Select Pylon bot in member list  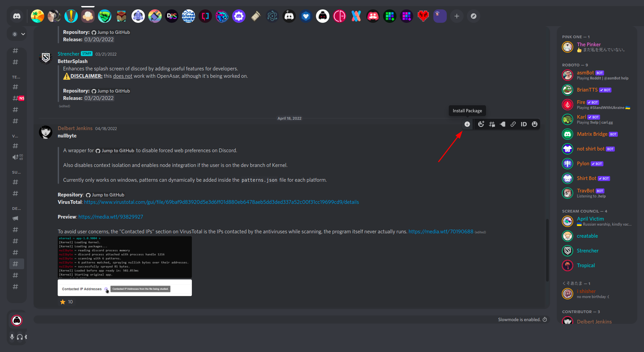pyautogui.click(x=597, y=164)
